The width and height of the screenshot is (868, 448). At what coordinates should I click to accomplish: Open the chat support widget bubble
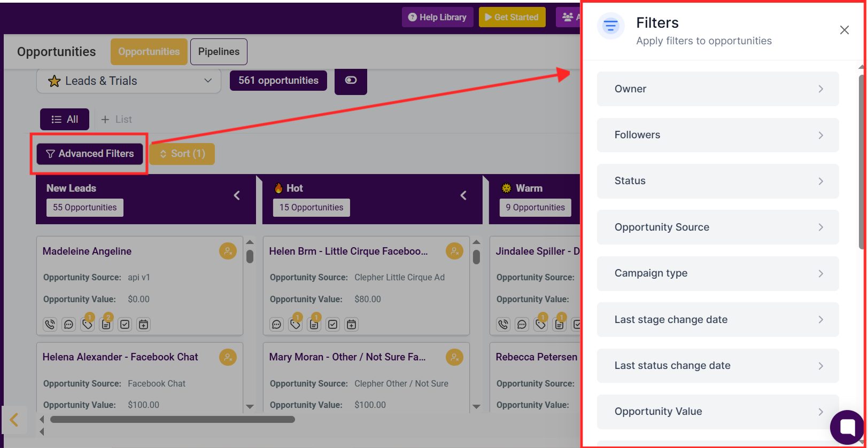pyautogui.click(x=848, y=427)
